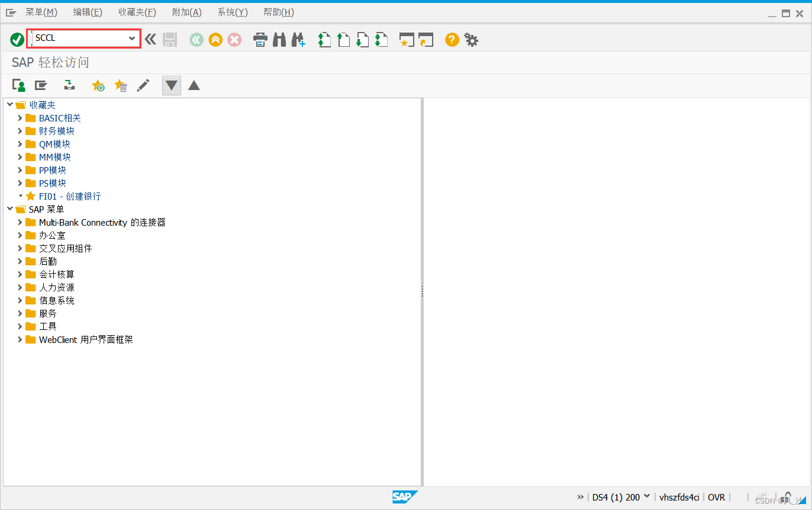
Task: Jump to last page icon
Action: point(381,40)
